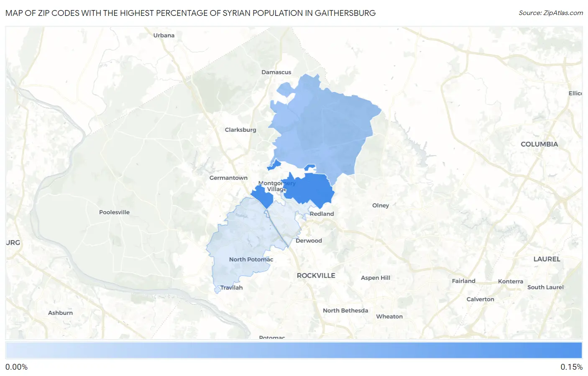Click the Calverton map label
The height and width of the screenshot is (376, 588).
pos(480,299)
